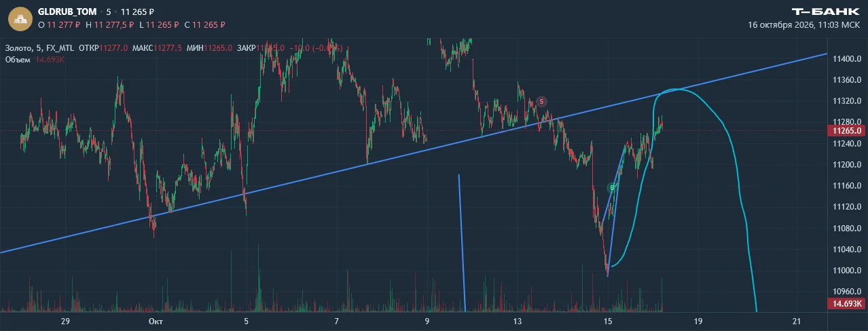Screen dimensions: 868x331
Task: Click the GLDRUB_TOM ticker name
Action: coord(67,12)
